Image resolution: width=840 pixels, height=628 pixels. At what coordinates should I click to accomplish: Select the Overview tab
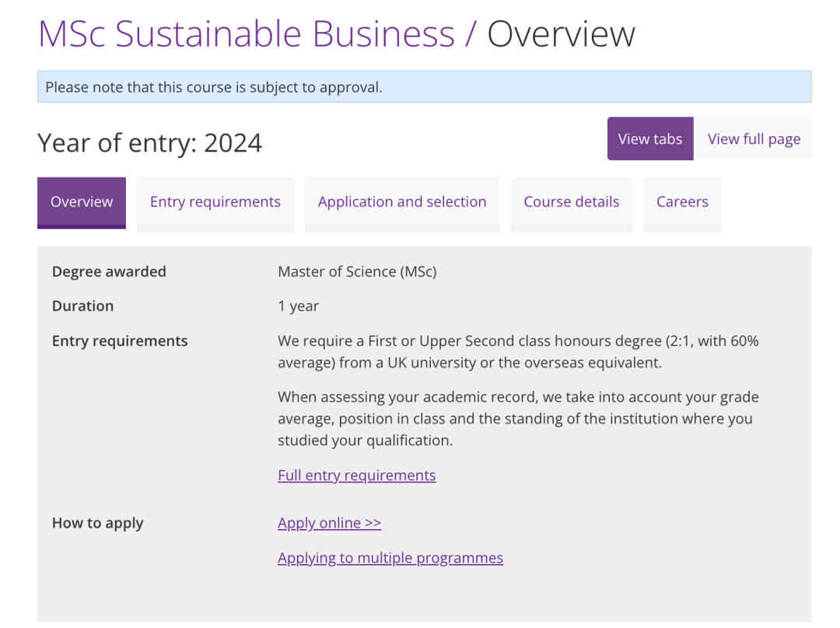82,202
